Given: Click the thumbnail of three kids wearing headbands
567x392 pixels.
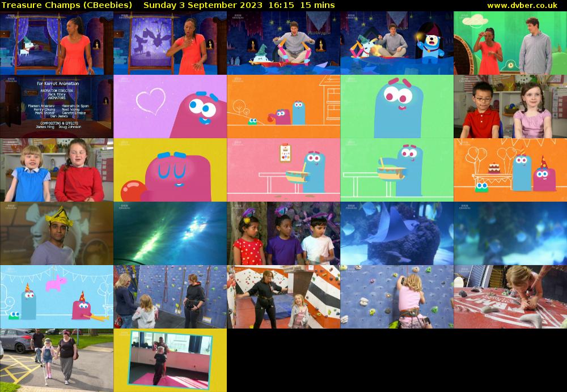Looking at the screenshot, I should pos(283,232).
